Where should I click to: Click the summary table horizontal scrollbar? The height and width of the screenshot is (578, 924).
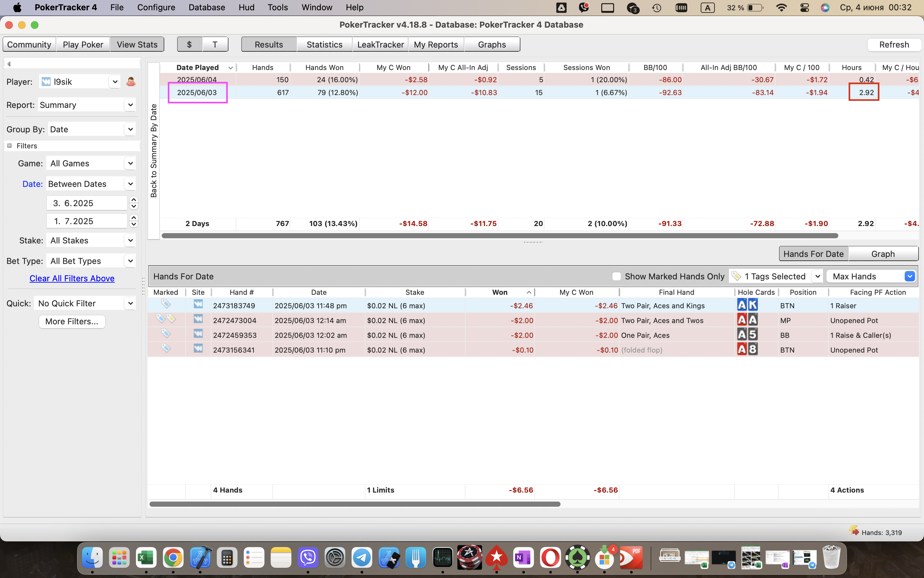click(x=500, y=235)
